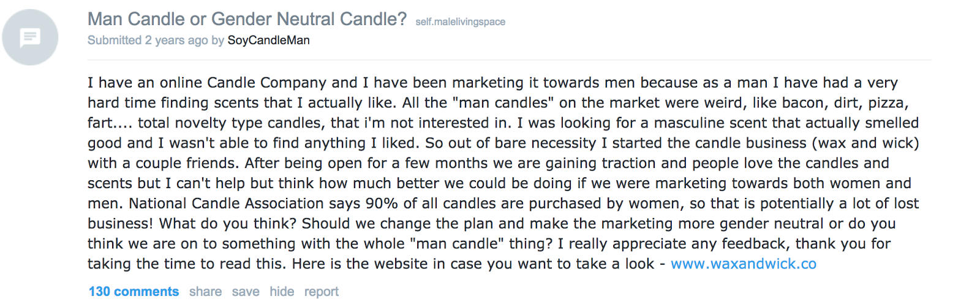Click 'Here is the website' near the post end

[360, 264]
